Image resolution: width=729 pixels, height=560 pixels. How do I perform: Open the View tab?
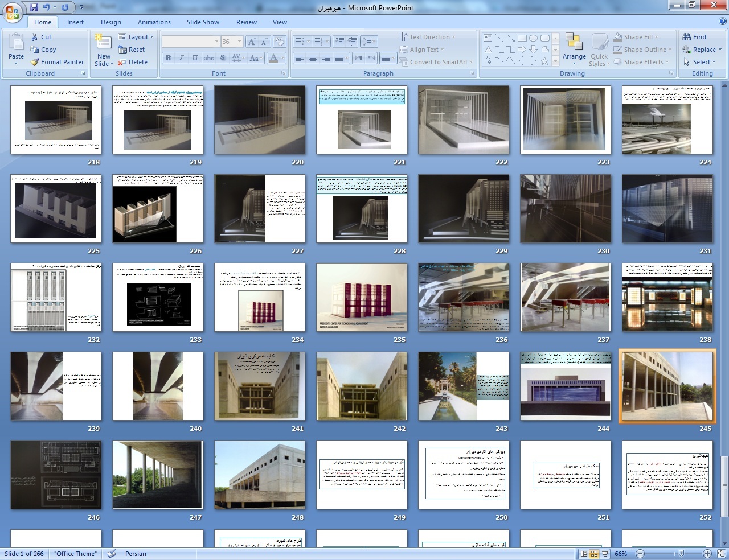[x=280, y=22]
